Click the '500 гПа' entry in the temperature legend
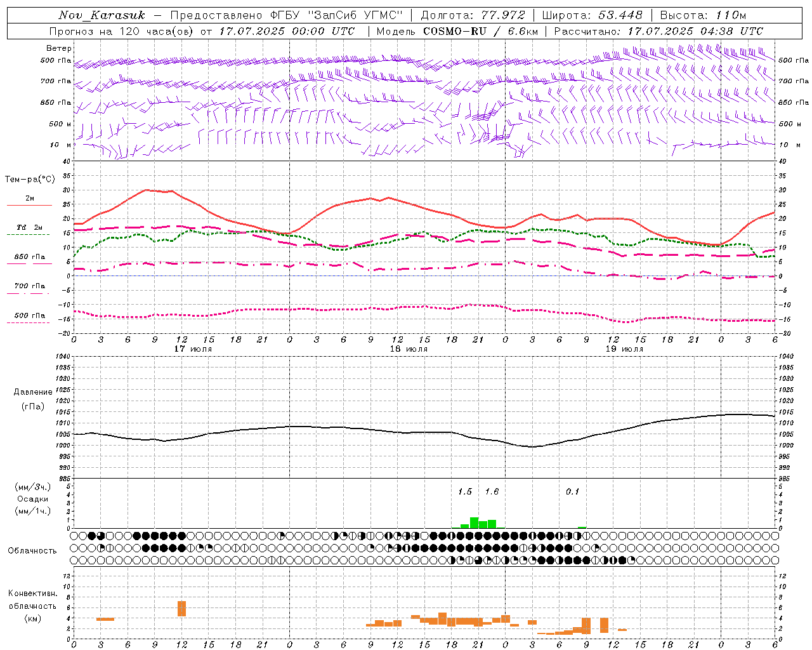Viewport: 812px width, 650px height. pyautogui.click(x=29, y=315)
